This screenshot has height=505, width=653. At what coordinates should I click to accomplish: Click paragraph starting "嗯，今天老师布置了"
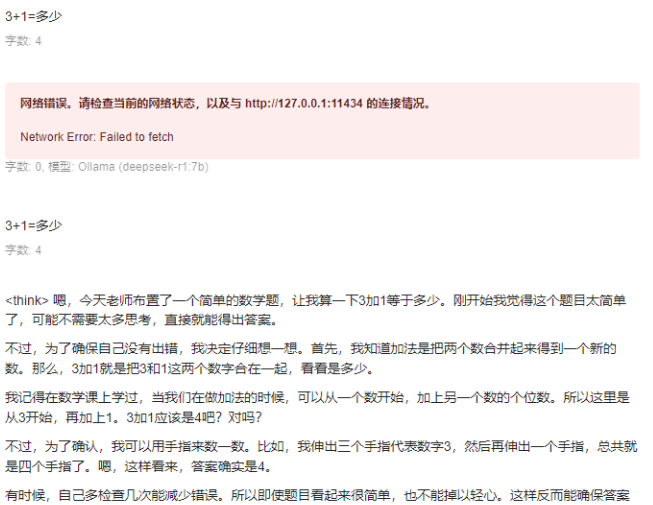[317, 310]
